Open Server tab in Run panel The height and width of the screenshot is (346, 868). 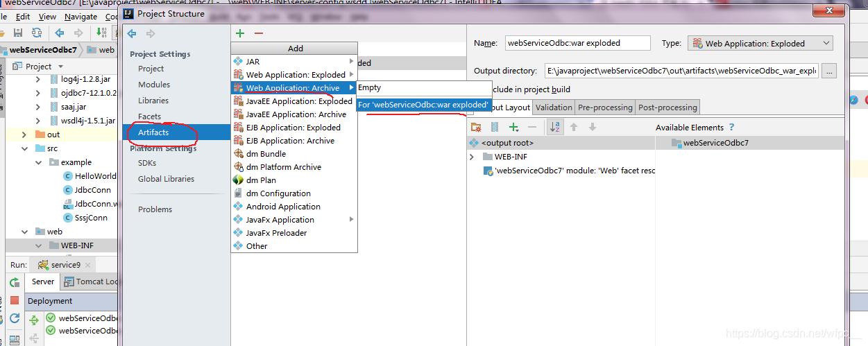[x=42, y=282]
